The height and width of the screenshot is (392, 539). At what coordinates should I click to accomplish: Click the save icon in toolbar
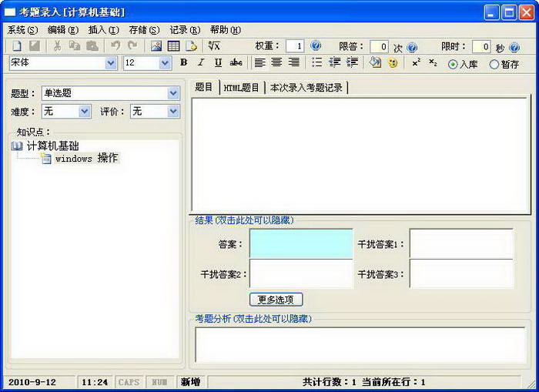(35, 45)
